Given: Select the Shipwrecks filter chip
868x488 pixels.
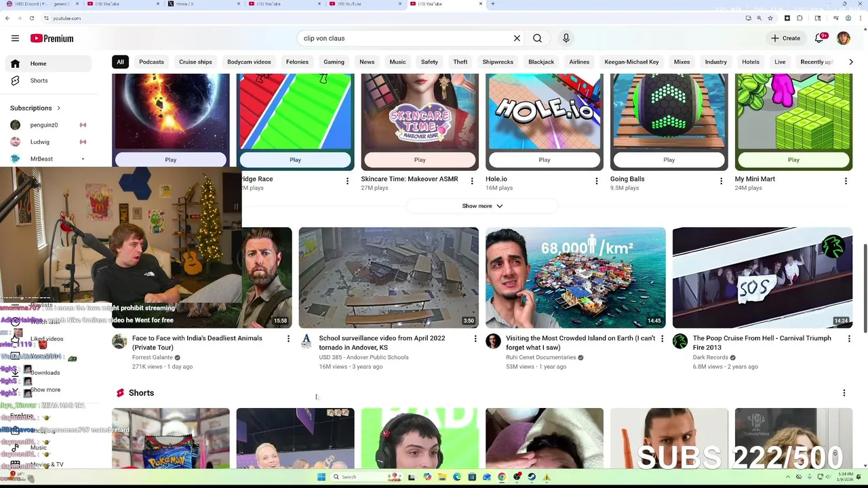Looking at the screenshot, I should click(498, 62).
